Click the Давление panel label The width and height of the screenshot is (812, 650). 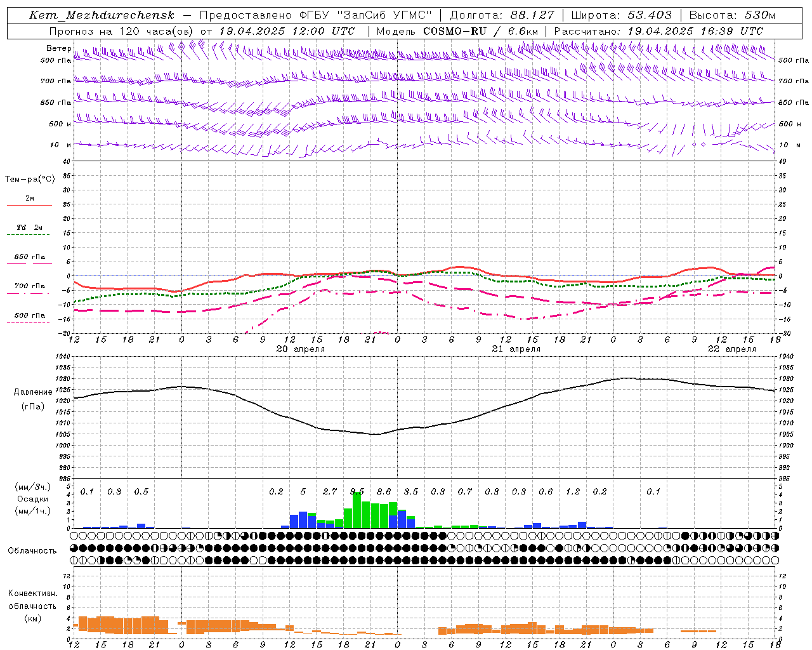coord(33,392)
